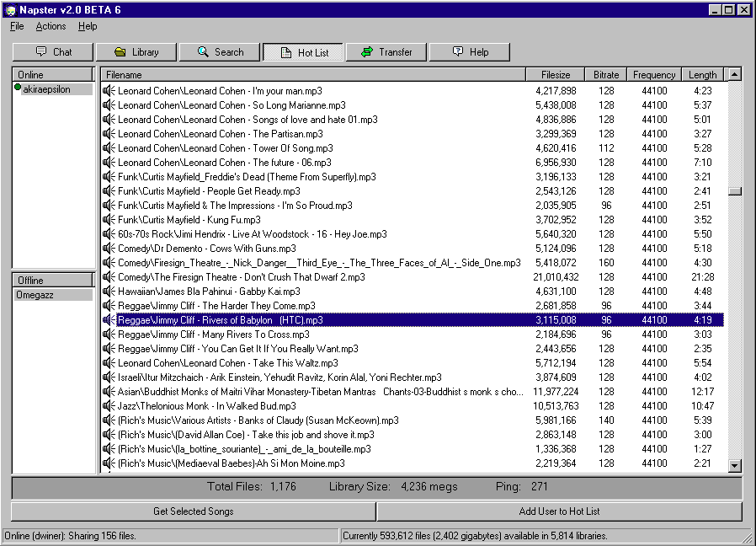This screenshot has width=756, height=546.
Task: Click speaker icon beside Tower Of Song.mp3
Action: tap(109, 148)
